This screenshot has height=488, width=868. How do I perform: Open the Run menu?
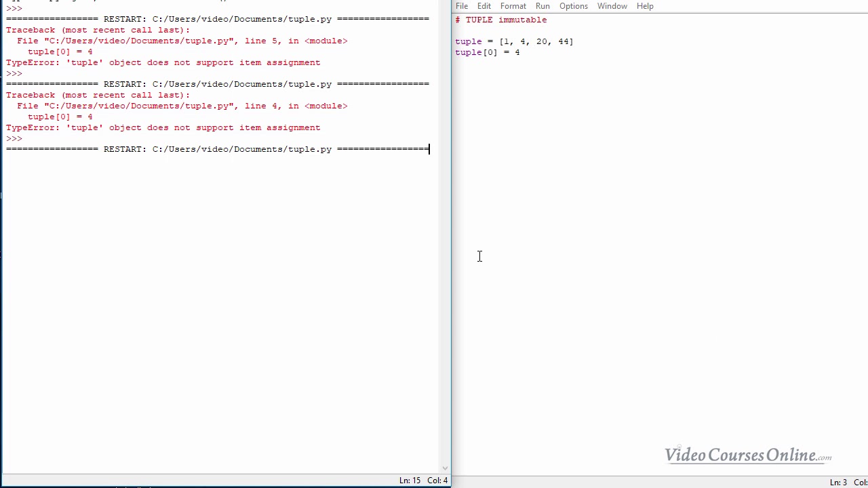click(x=542, y=6)
